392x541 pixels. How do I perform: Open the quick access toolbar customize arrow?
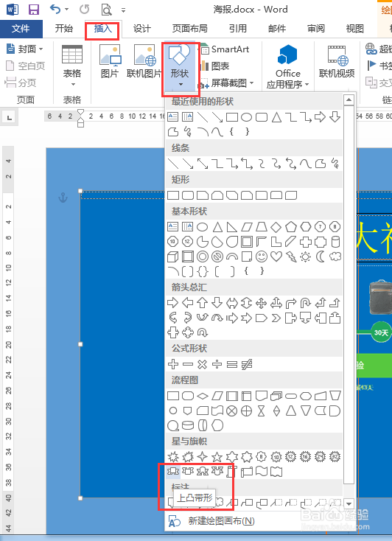coord(123,10)
